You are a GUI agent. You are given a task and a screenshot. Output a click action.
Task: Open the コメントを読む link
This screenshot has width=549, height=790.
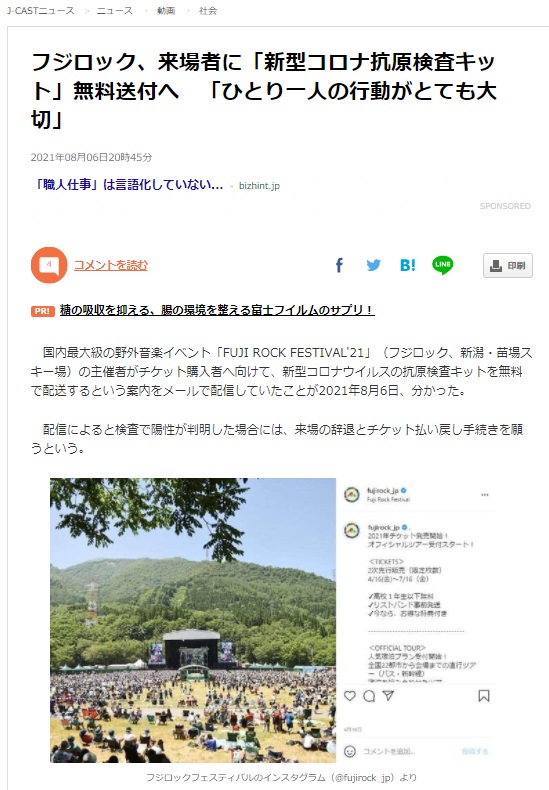(x=111, y=265)
